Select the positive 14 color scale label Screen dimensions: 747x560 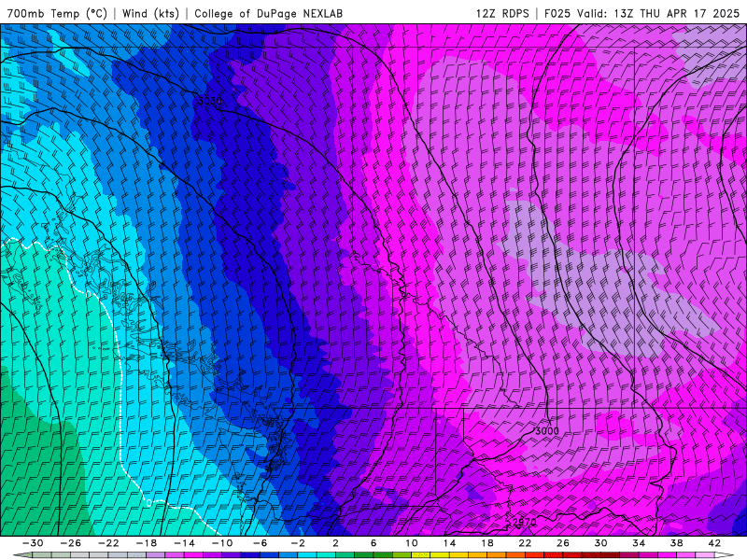(449, 543)
